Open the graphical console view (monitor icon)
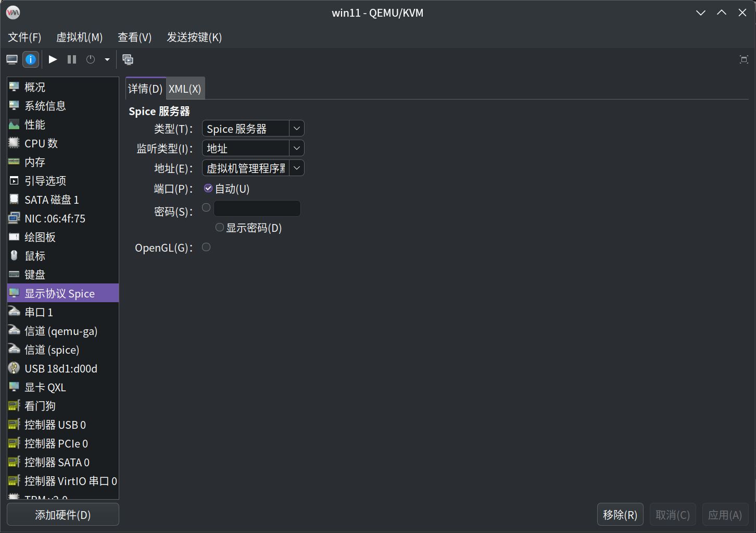The height and width of the screenshot is (533, 756). point(11,59)
